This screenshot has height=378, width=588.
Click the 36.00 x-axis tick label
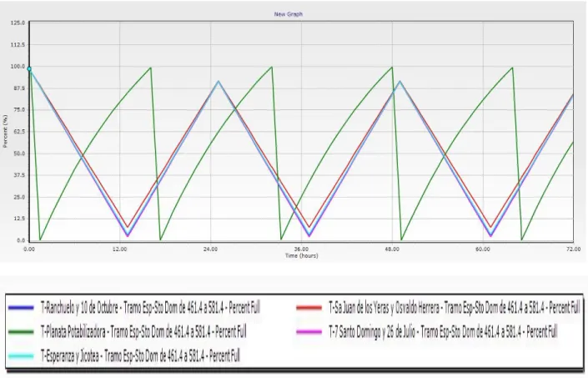[301, 249]
